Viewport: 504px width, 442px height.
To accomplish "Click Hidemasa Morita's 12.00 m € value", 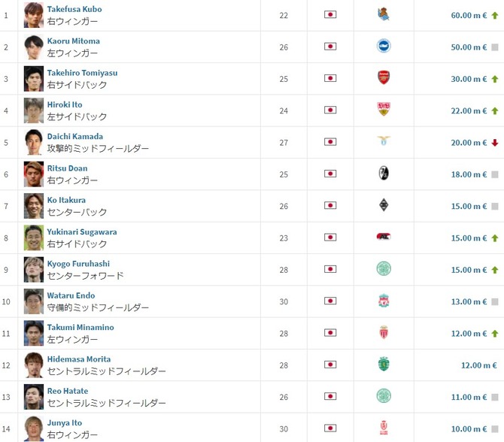I will coord(478,365).
